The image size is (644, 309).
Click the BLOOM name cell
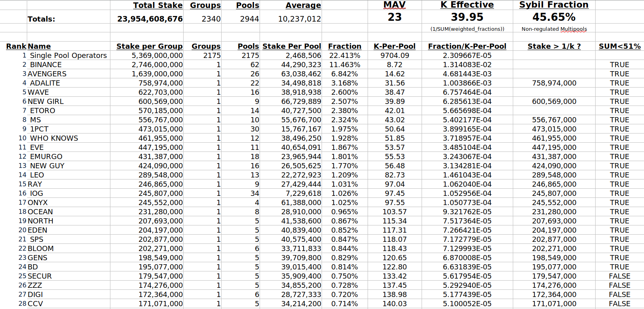(x=41, y=249)
